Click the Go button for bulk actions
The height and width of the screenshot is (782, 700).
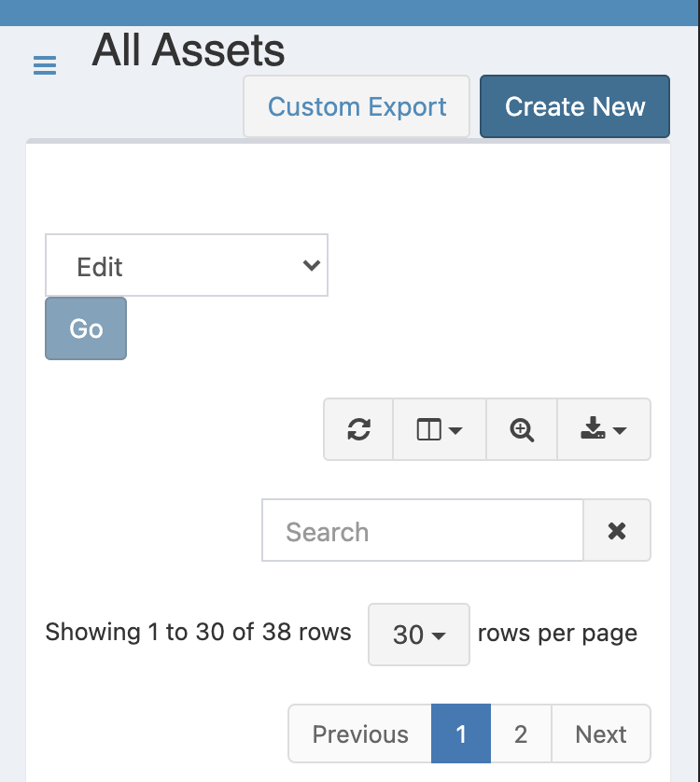86,328
